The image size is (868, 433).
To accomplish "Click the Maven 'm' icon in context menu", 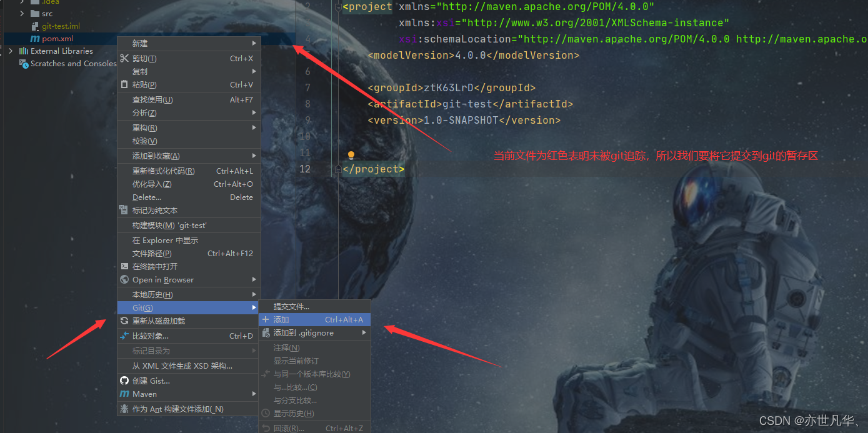I will click(124, 394).
